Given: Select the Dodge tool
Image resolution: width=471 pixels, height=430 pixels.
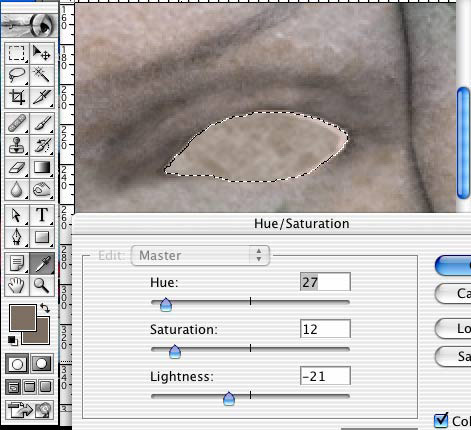Looking at the screenshot, I should pos(42,189).
